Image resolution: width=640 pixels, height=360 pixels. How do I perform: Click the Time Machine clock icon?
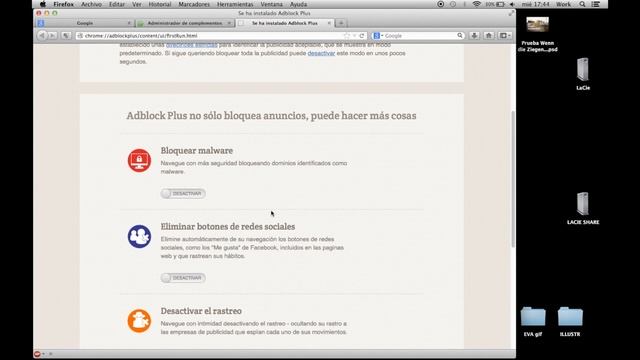coord(453,4)
